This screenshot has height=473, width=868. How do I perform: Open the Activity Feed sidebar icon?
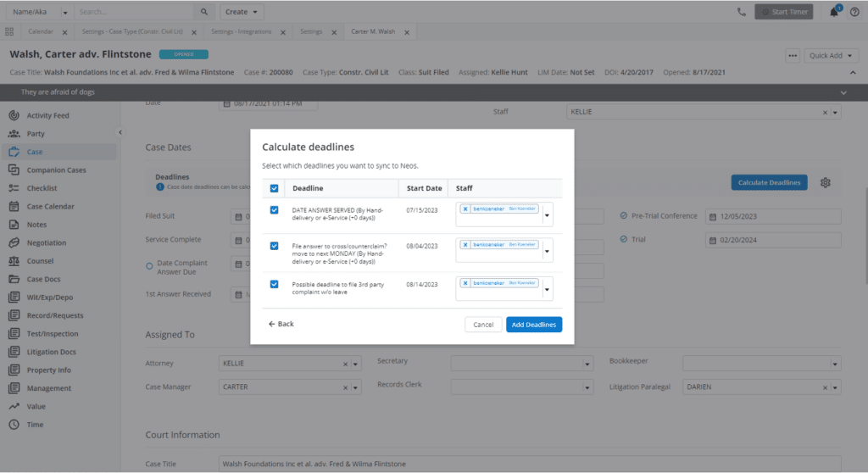pyautogui.click(x=14, y=115)
